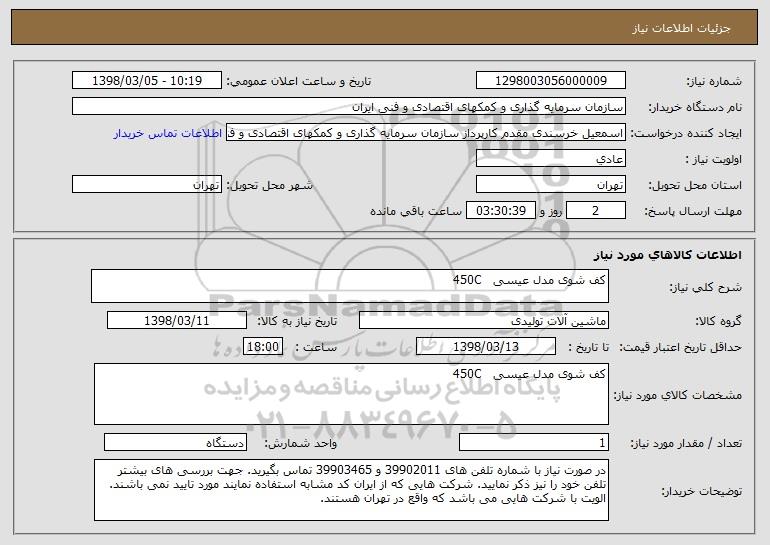Click the استان محل تحویل field

(550, 184)
